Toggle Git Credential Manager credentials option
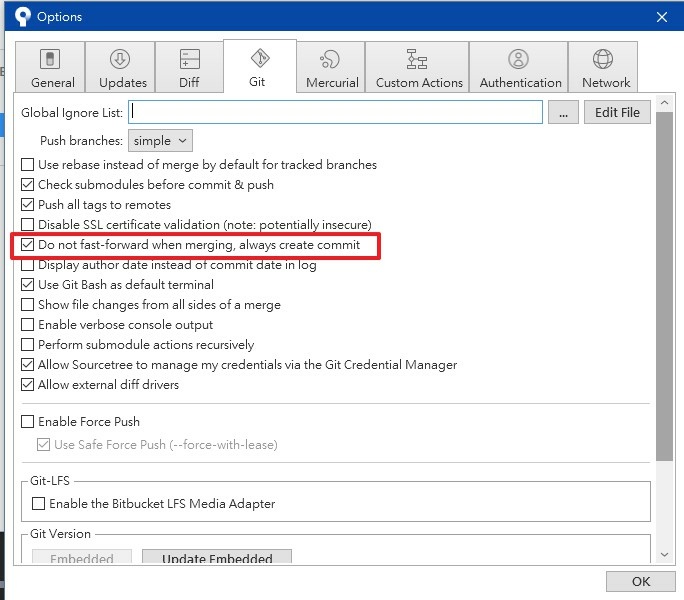The width and height of the screenshot is (684, 600). (27, 365)
